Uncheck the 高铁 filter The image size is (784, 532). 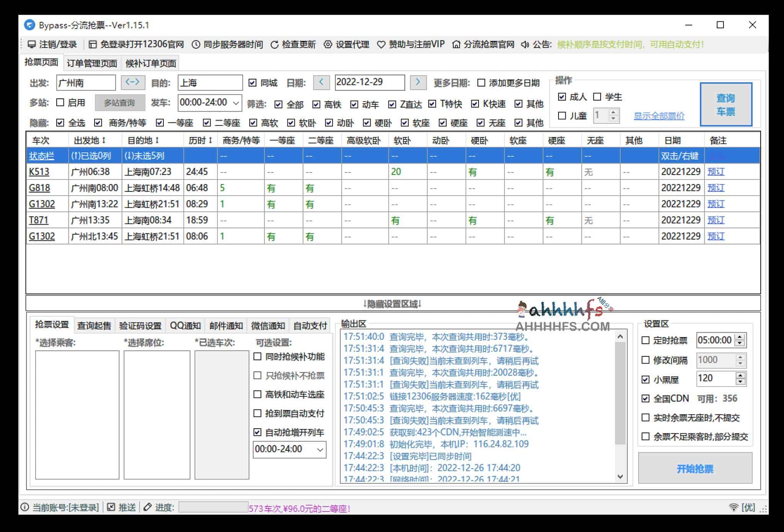(x=316, y=104)
